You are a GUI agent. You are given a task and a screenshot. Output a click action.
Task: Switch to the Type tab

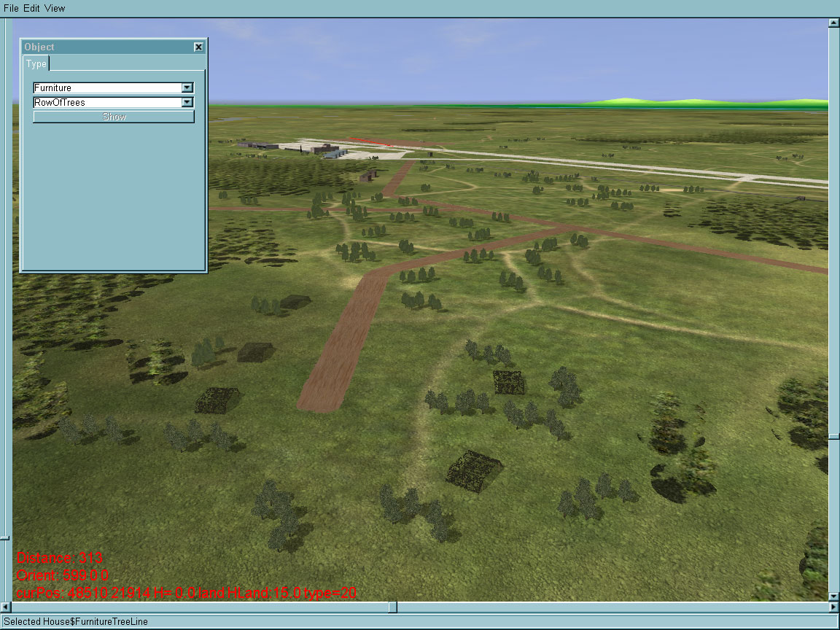pyautogui.click(x=36, y=64)
